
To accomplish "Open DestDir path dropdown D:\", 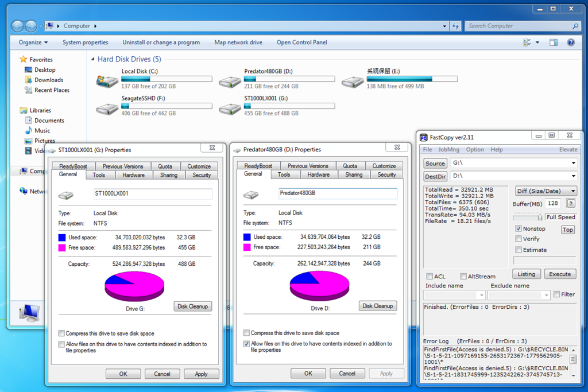I will 574,176.
